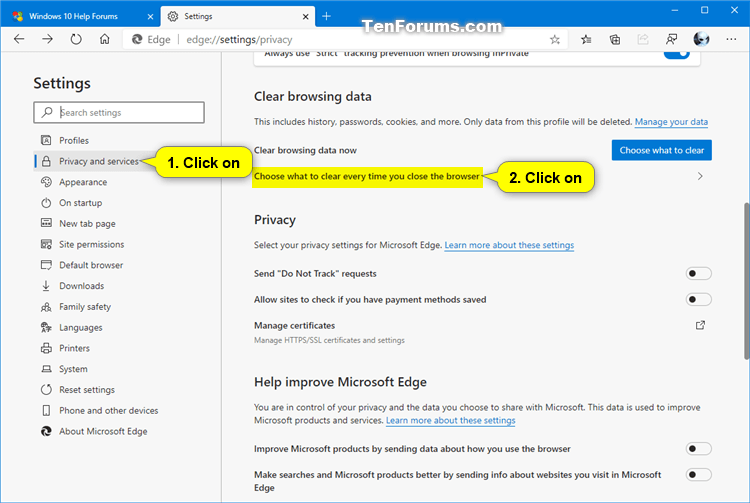Click Choose what to clear button
The width and height of the screenshot is (750, 503).
coord(662,150)
